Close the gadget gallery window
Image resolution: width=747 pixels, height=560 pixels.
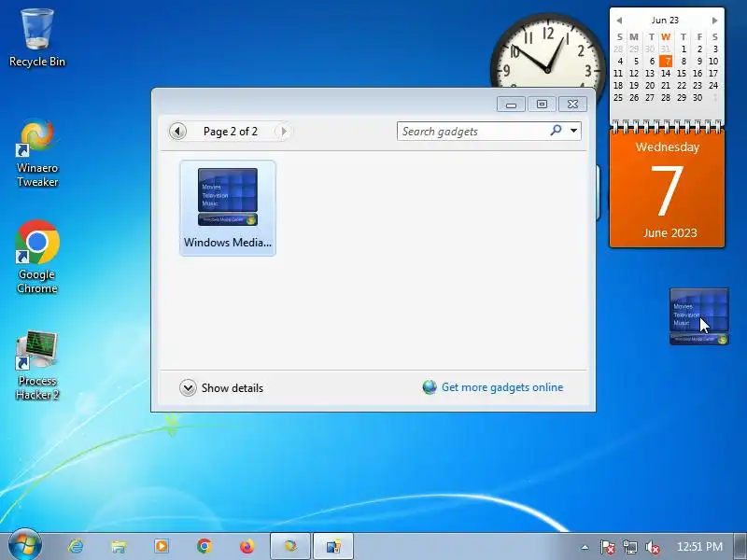pos(572,105)
